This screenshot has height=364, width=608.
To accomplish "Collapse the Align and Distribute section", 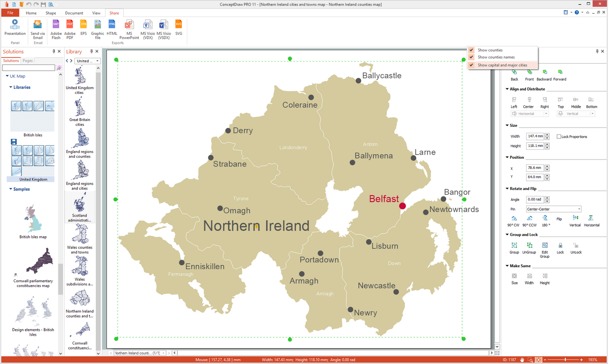I will [507, 89].
